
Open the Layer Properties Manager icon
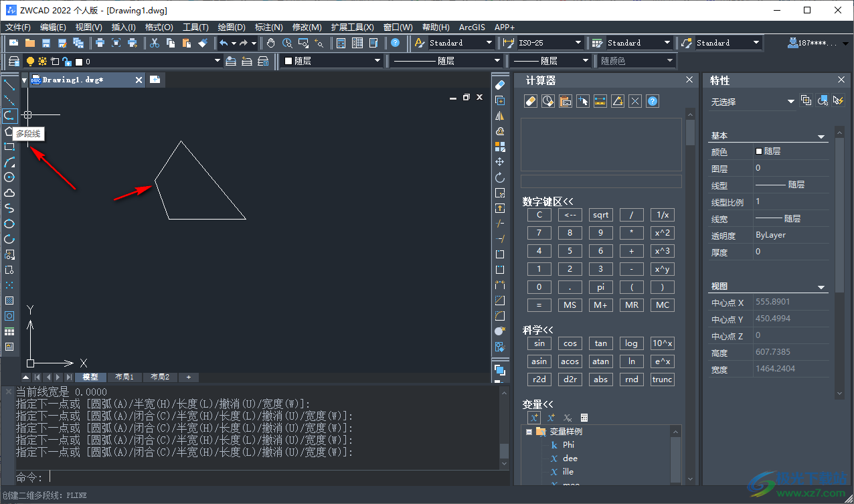point(13,61)
